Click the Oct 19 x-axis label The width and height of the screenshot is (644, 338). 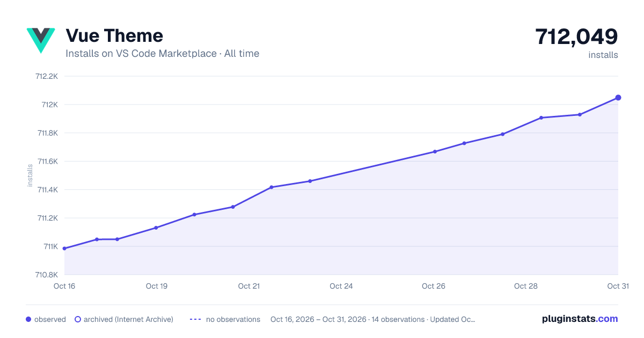point(157,286)
